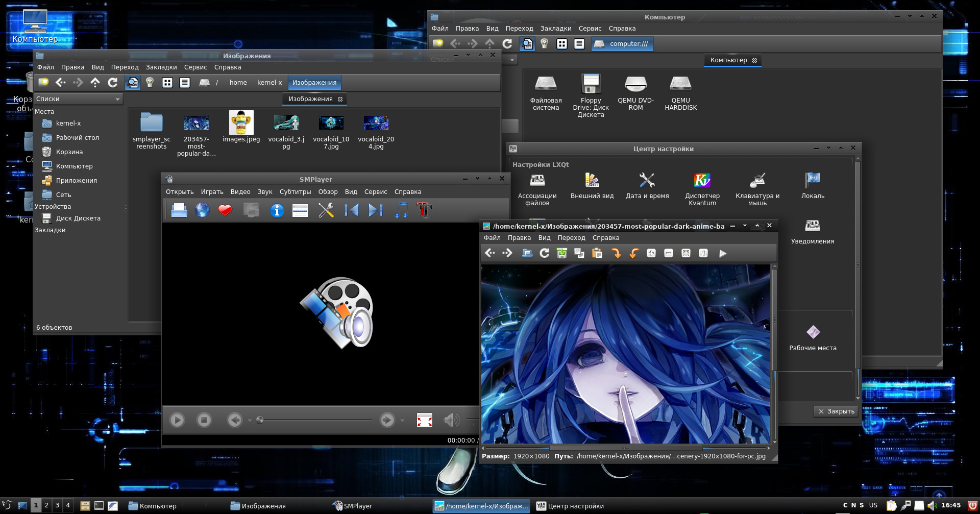Toggle fullscreen in SMPlayer control bar
Viewport: 980px width, 514px height.
(425, 420)
